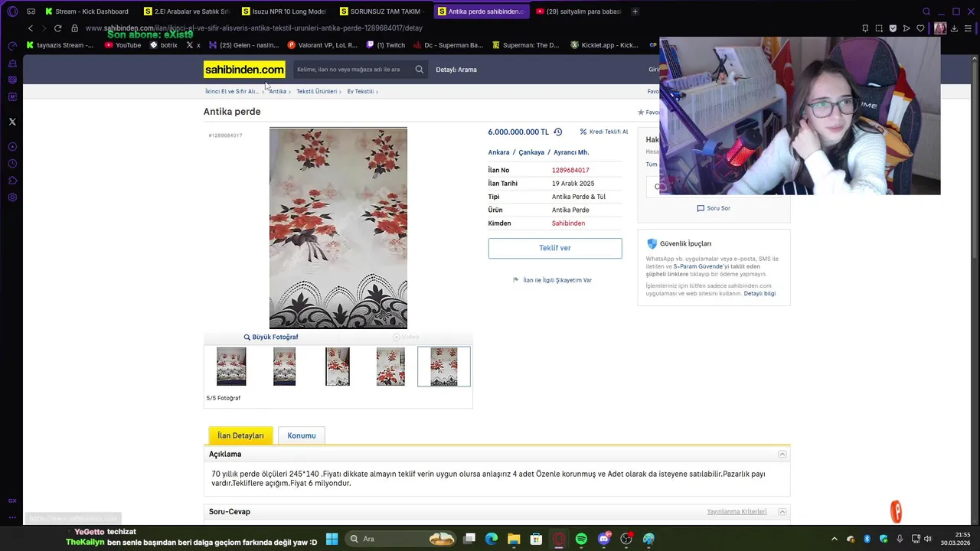
Task: Select the fourth photo thumbnail
Action: tap(390, 367)
